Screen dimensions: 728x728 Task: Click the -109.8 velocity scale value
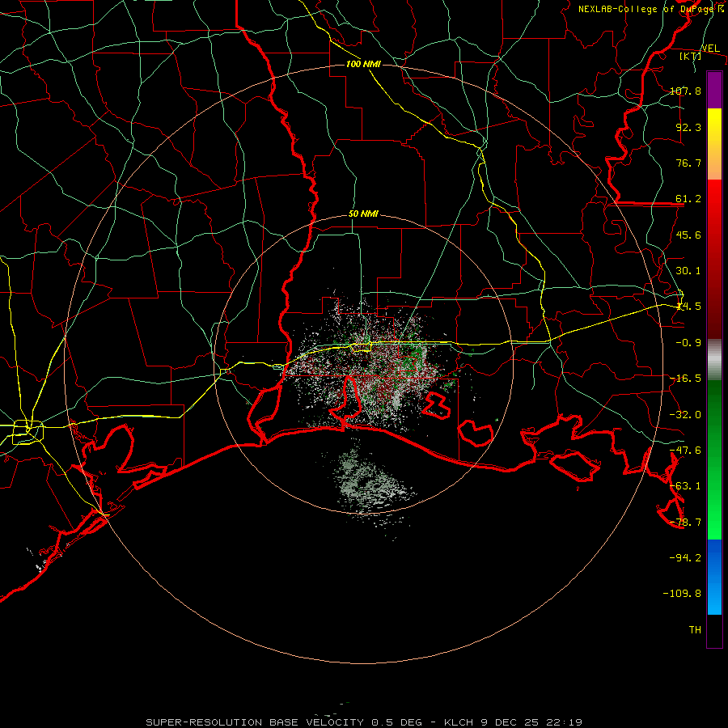click(682, 594)
